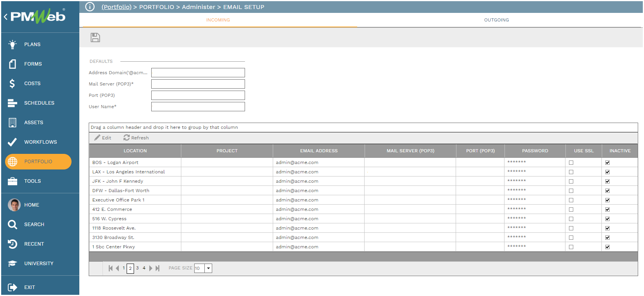This screenshot has height=296, width=644.
Task: Go to the Assets building section
Action: click(13, 123)
